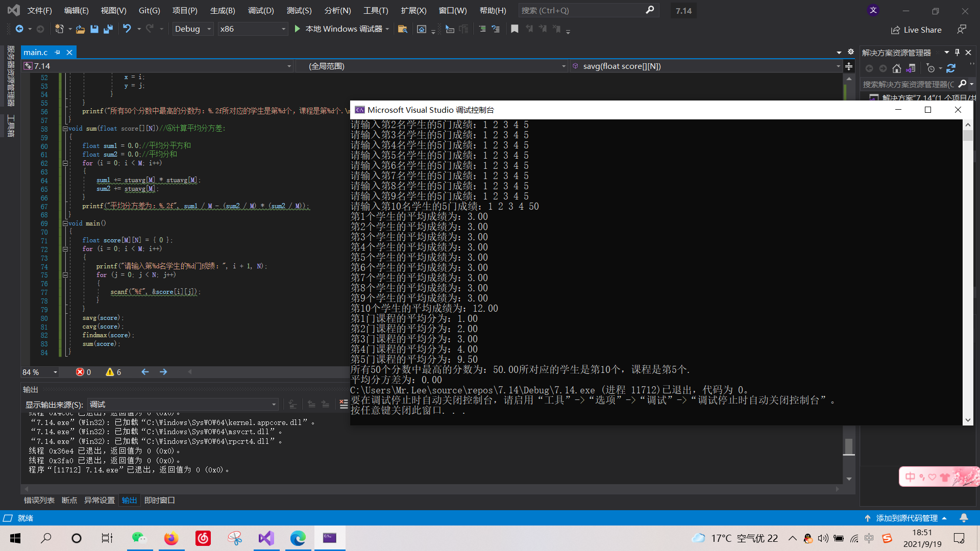The width and height of the screenshot is (980, 551).
Task: Switch to the 错误列表 tab
Action: [x=39, y=500]
